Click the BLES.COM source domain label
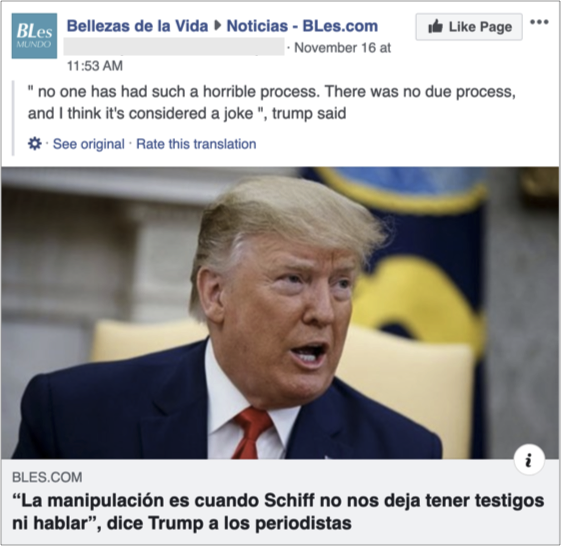561x546 pixels. tap(47, 477)
